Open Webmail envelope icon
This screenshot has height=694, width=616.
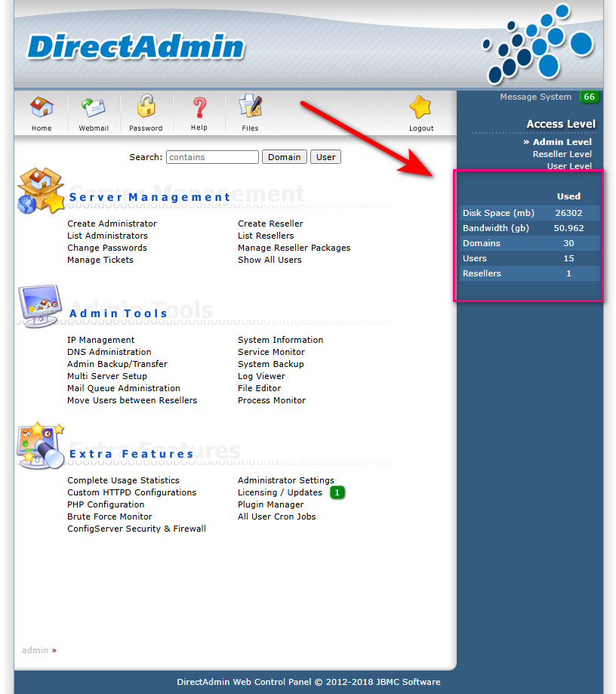pos(94,108)
